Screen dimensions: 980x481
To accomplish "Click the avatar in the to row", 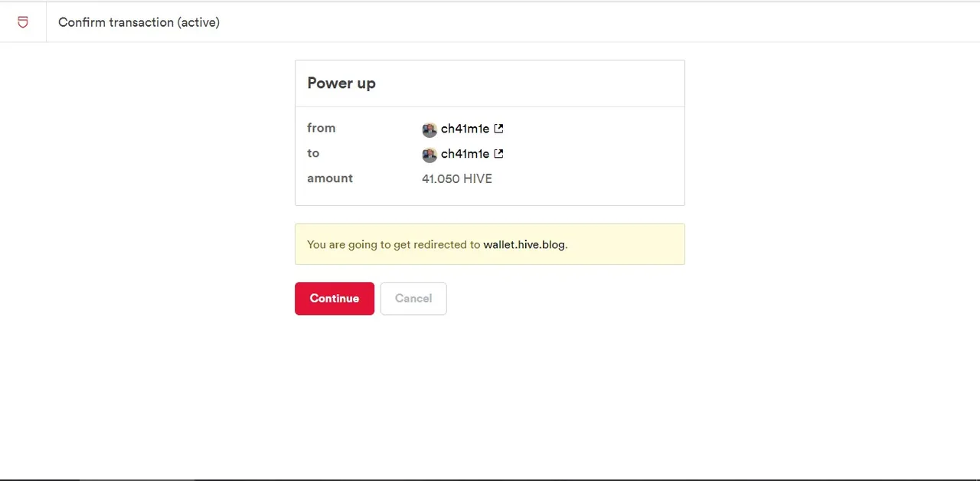I will click(x=430, y=155).
